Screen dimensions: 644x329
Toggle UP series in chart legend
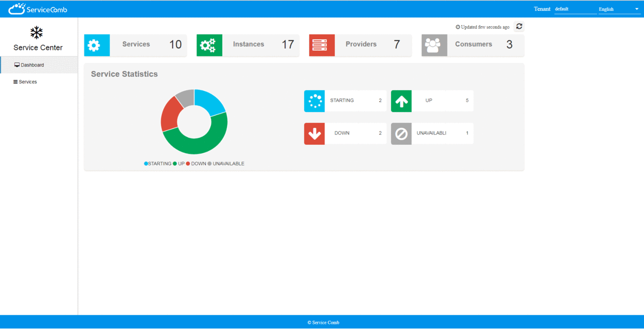tap(179, 164)
